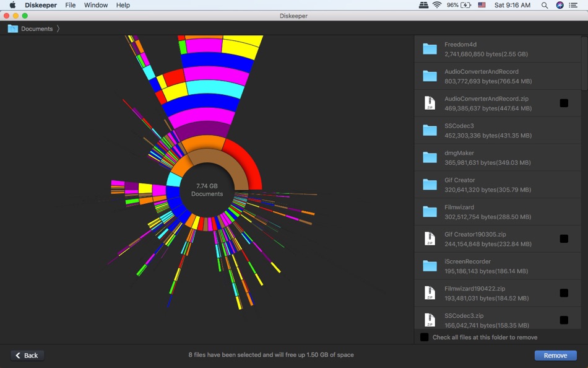Toggle checkbox for AudioConverterAndRecord.zip

point(564,103)
